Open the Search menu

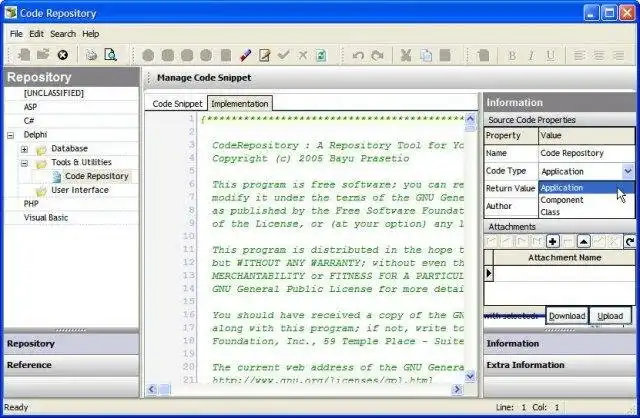pyautogui.click(x=63, y=34)
